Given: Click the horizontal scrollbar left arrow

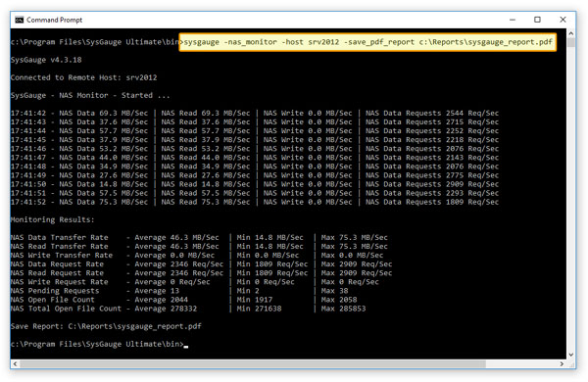Looking at the screenshot, I should coord(15,363).
